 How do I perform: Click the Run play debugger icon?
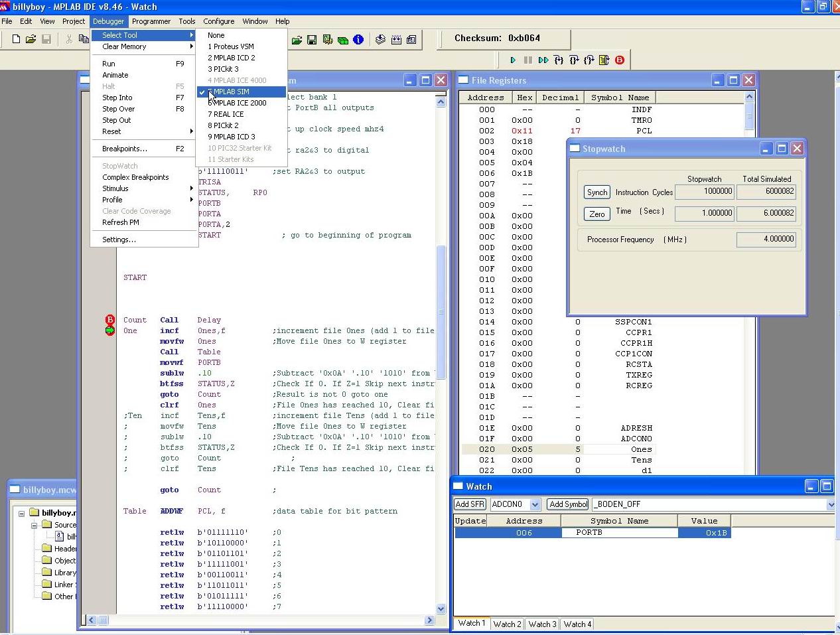(x=513, y=60)
